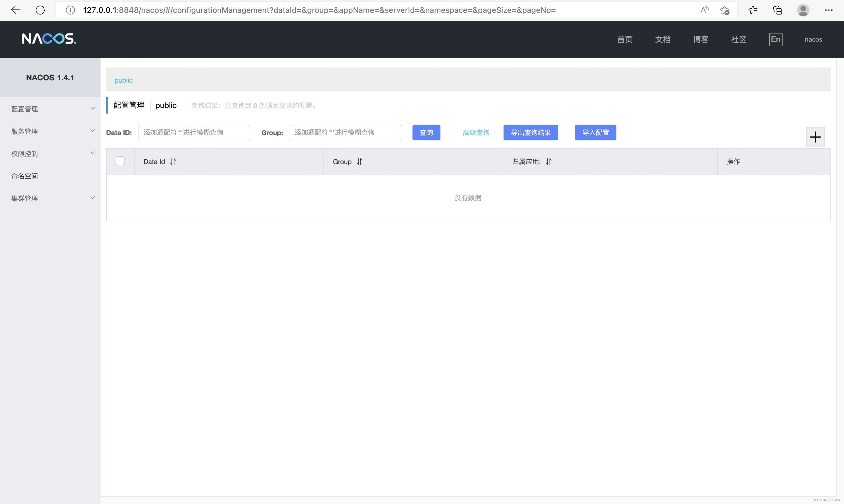Focus the Data ID search input field
Viewport: 844px width, 504px height.
point(194,133)
